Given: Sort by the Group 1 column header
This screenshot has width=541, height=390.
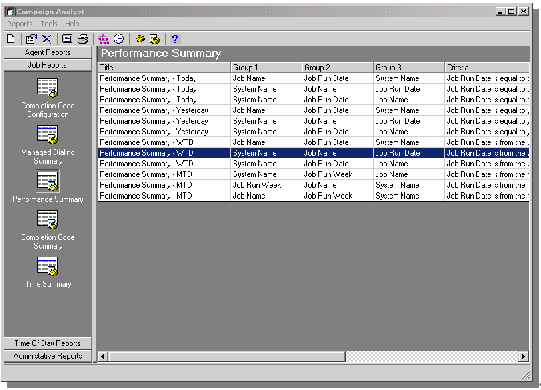Looking at the screenshot, I should [266, 67].
